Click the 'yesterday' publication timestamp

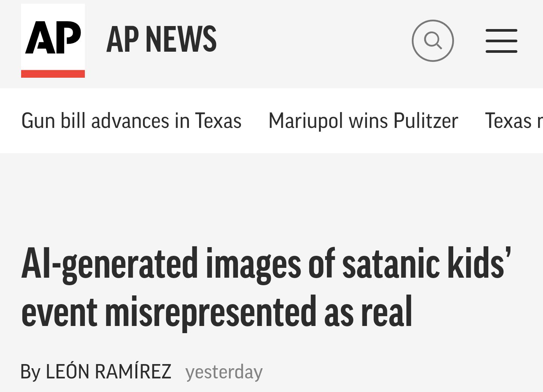coord(225,372)
